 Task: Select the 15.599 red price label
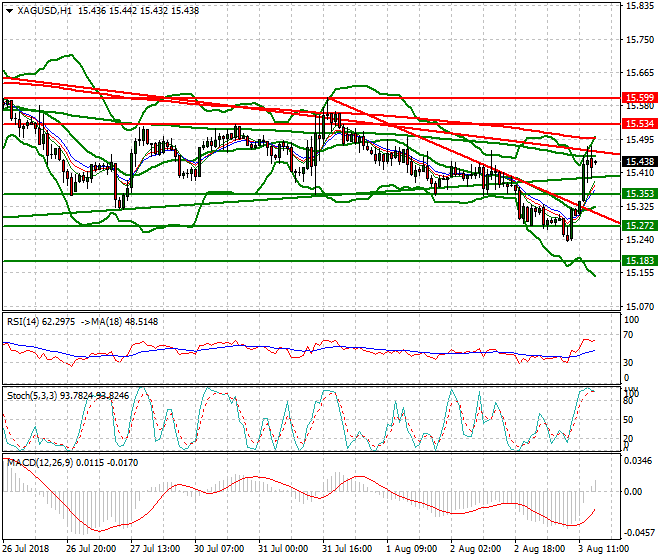(640, 98)
